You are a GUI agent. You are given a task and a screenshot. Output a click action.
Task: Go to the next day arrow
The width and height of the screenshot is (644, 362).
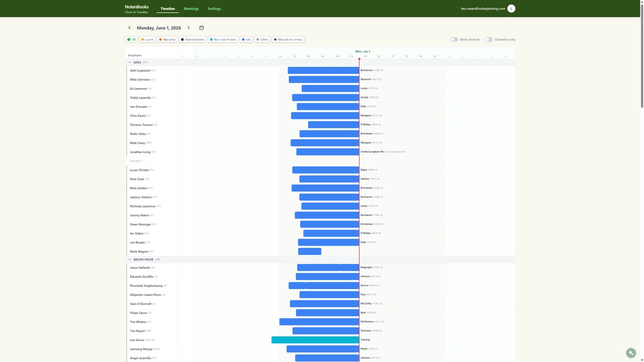point(188,28)
